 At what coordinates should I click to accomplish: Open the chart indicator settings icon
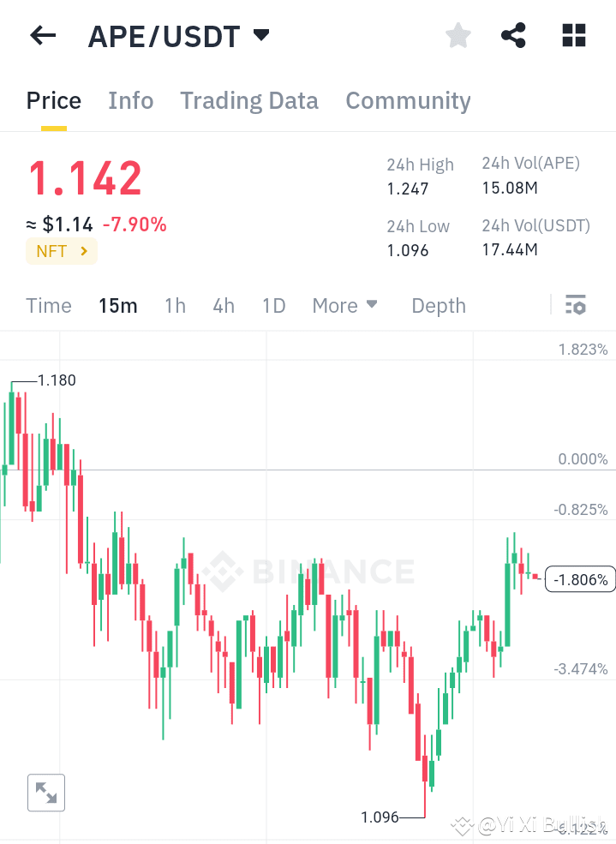[x=576, y=305]
